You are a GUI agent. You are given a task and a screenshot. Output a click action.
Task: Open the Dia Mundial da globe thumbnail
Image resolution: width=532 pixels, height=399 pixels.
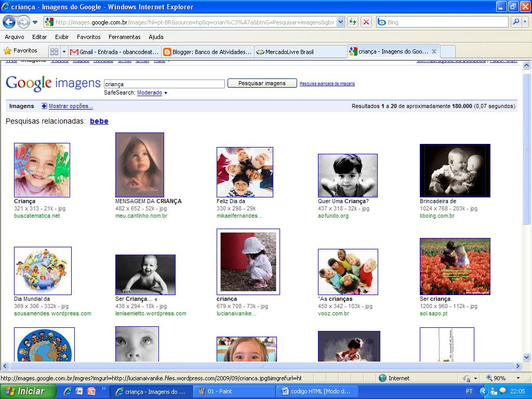(x=43, y=271)
